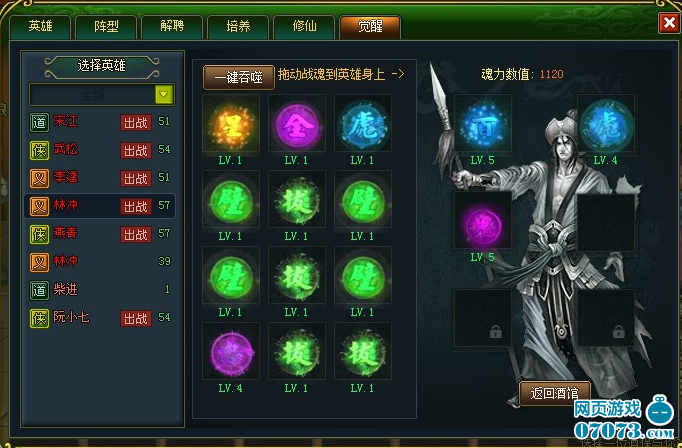682x448 pixels.
Task: Open the 修仙 tab
Action: 304,27
